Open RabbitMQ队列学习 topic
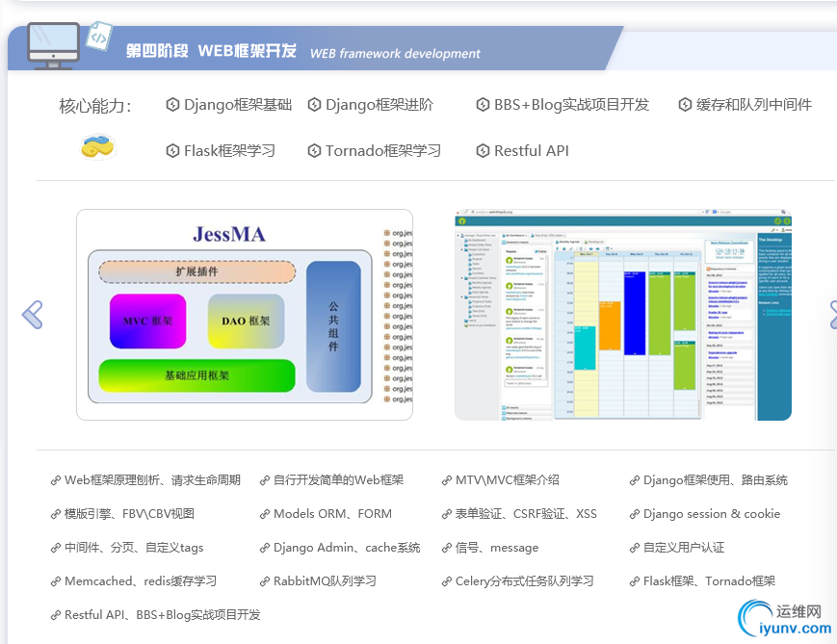 tap(325, 581)
